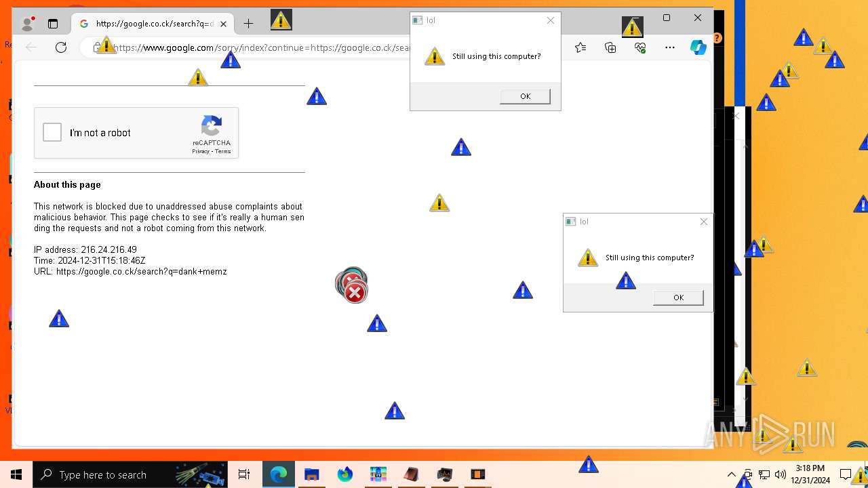Open Firefox from the taskbar
The image size is (868, 488).
pos(345,474)
